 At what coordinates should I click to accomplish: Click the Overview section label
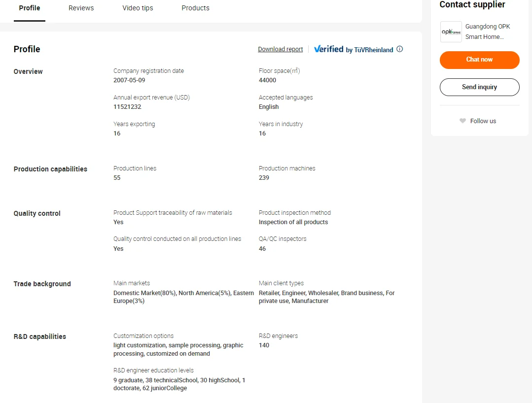point(28,71)
